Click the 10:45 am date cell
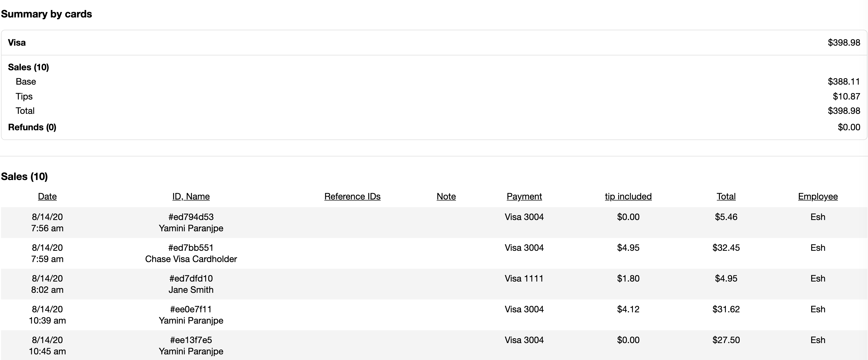 tap(47, 351)
